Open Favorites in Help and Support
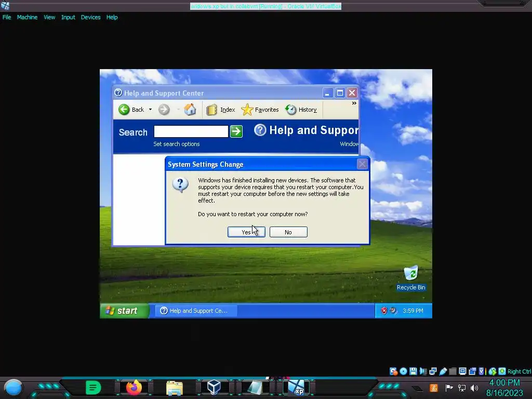Viewport: 532px width, 399px height. (260, 110)
